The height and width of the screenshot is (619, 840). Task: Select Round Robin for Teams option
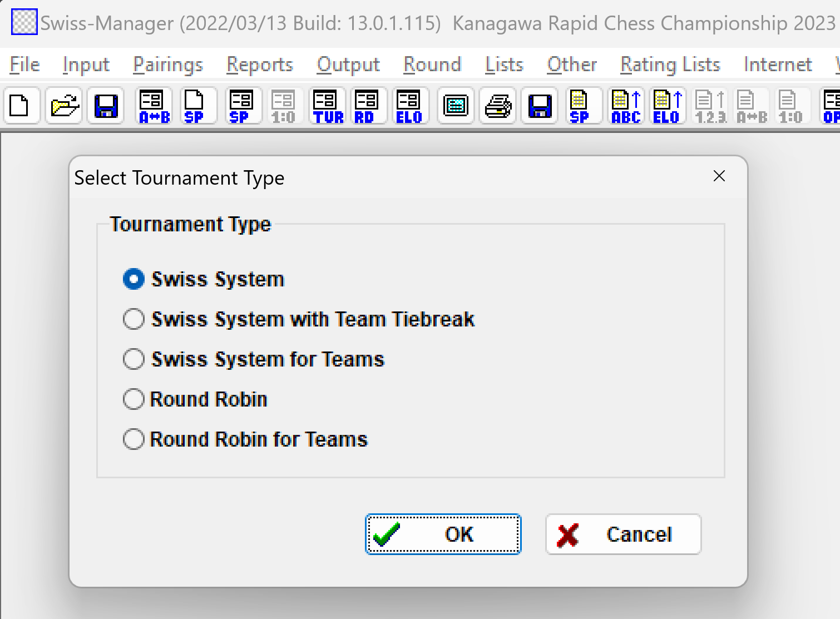tap(134, 439)
